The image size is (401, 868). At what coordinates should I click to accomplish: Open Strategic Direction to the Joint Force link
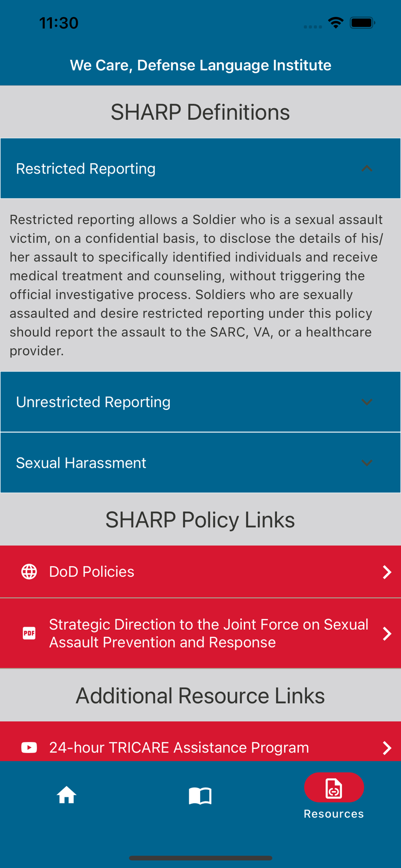click(200, 633)
